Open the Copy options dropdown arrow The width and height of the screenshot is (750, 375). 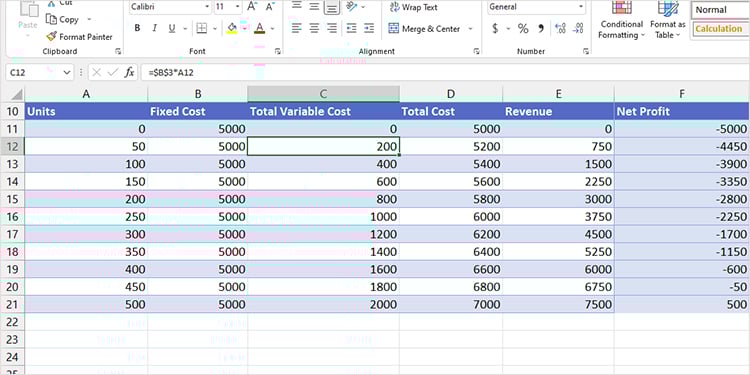pyautogui.click(x=89, y=20)
